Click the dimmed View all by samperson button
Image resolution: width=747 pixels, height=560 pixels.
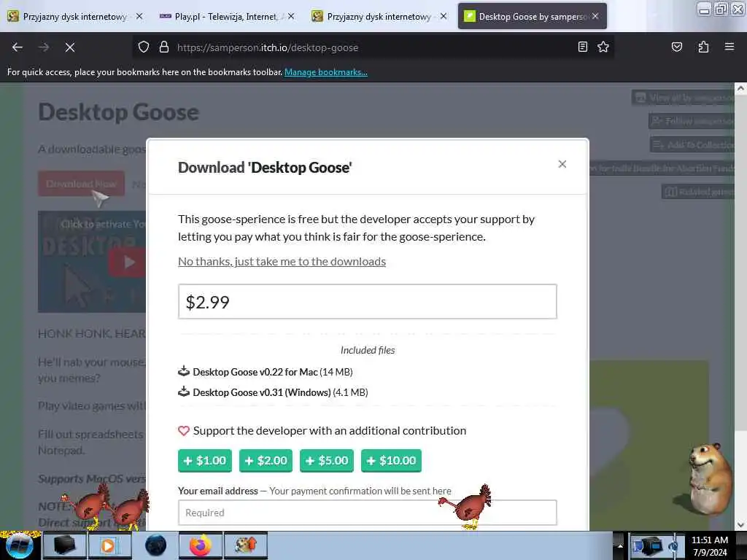[684, 98]
